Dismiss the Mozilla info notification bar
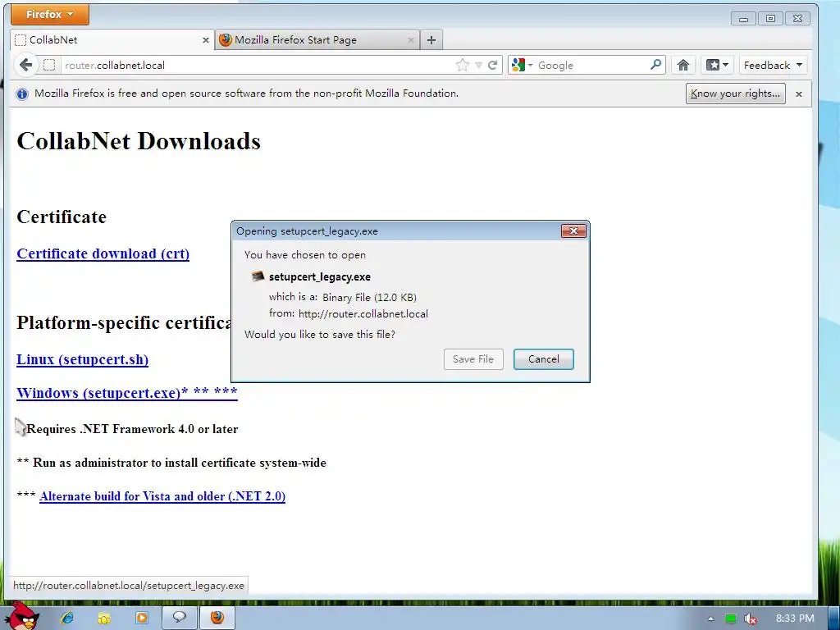This screenshot has width=840, height=630. pos(799,94)
